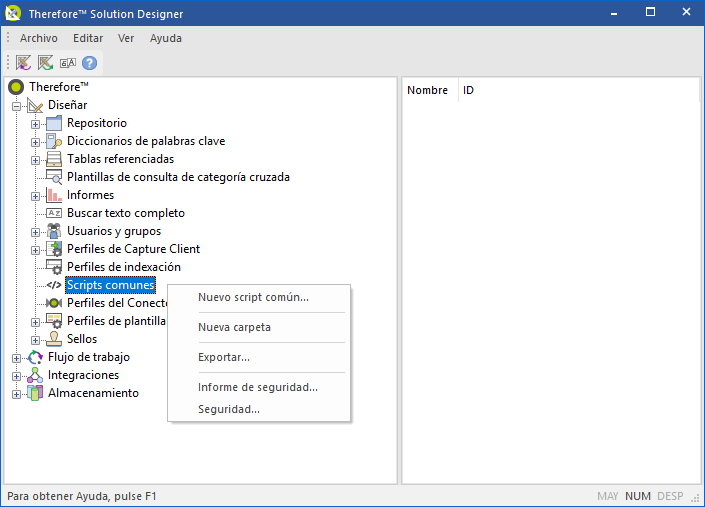Expand the Usuarios y grupos node
The width and height of the screenshot is (705, 507).
tap(35, 232)
